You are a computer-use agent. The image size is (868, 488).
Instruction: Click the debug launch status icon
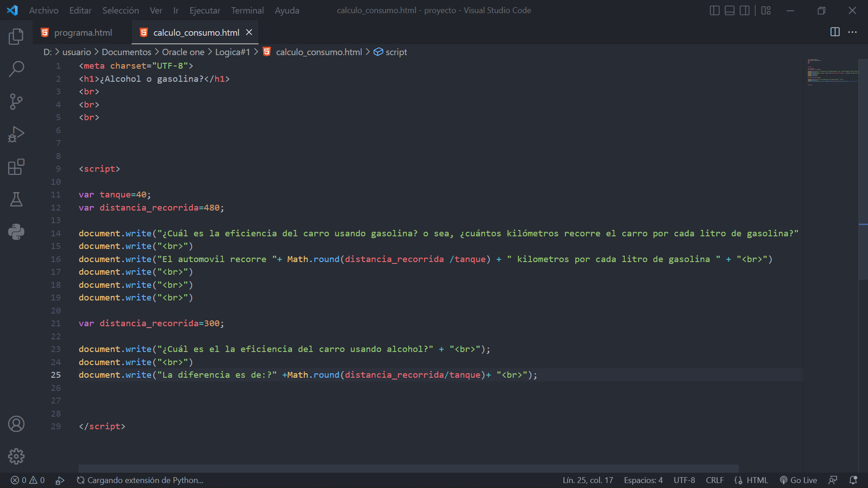point(60,480)
